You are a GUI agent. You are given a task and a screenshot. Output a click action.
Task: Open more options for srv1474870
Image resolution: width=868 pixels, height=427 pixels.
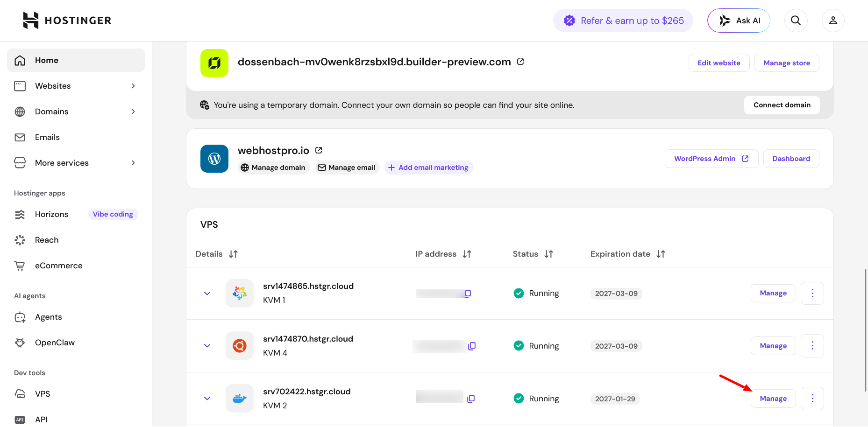812,346
